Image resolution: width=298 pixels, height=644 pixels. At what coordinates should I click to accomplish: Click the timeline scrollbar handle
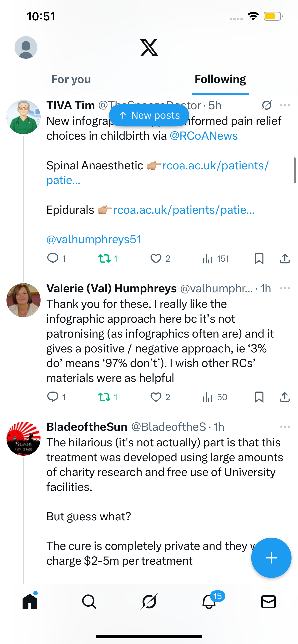pos(294,170)
